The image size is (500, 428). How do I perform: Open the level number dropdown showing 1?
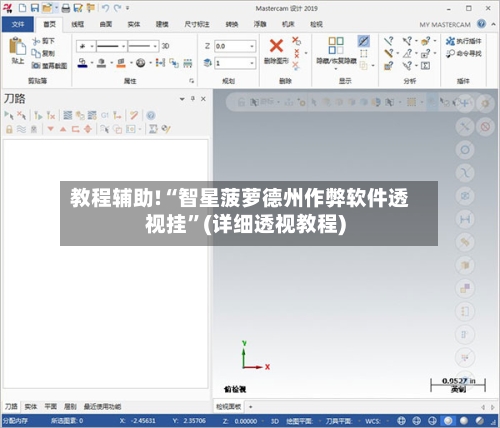click(252, 63)
